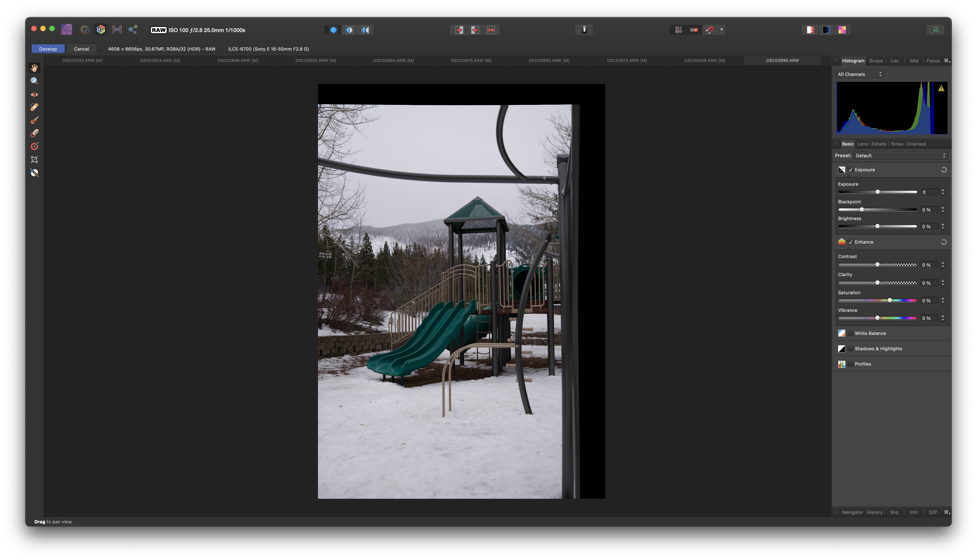Uncheck the Exposure checkbox
The width and height of the screenshot is (977, 560).
[851, 170]
